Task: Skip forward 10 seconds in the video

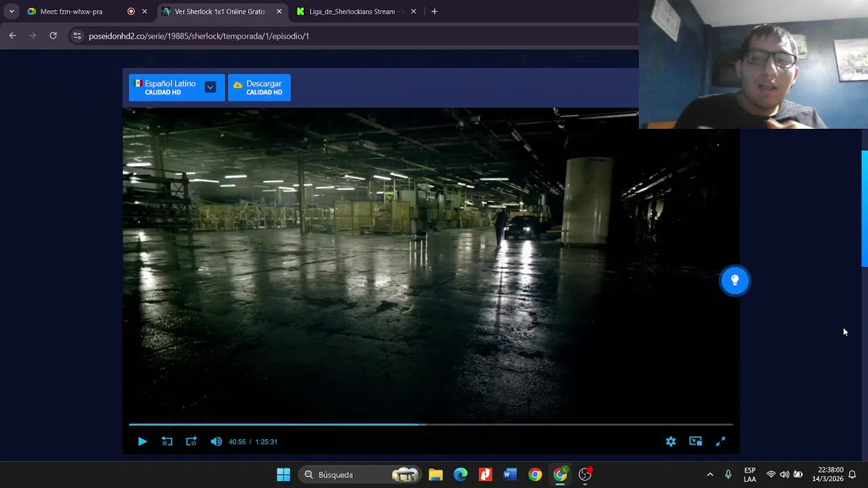Action: [x=191, y=441]
